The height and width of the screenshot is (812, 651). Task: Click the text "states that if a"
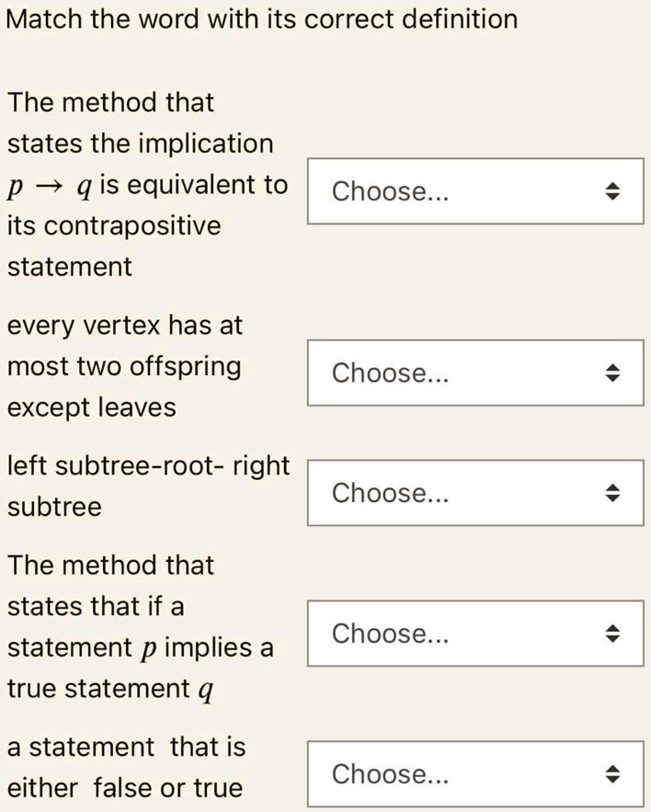(x=96, y=606)
